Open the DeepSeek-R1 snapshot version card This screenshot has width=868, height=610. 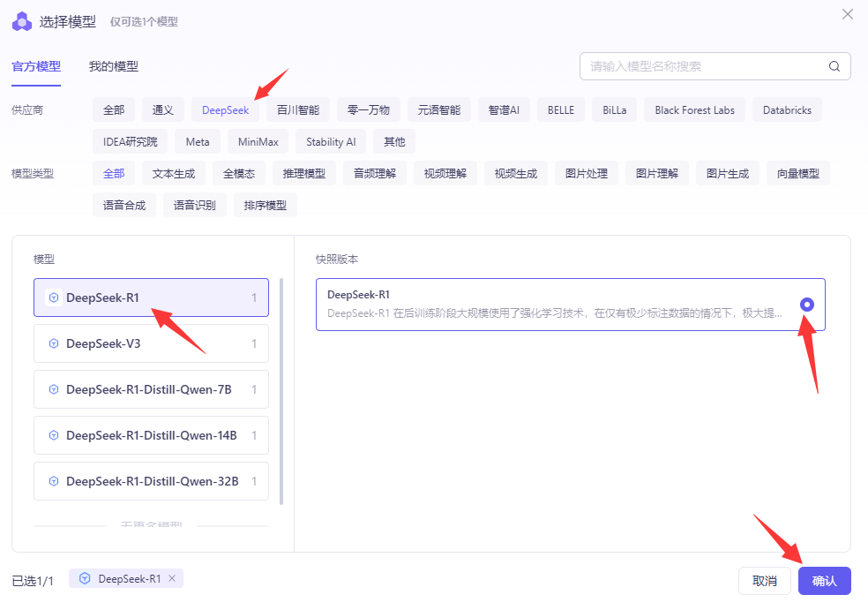[571, 305]
